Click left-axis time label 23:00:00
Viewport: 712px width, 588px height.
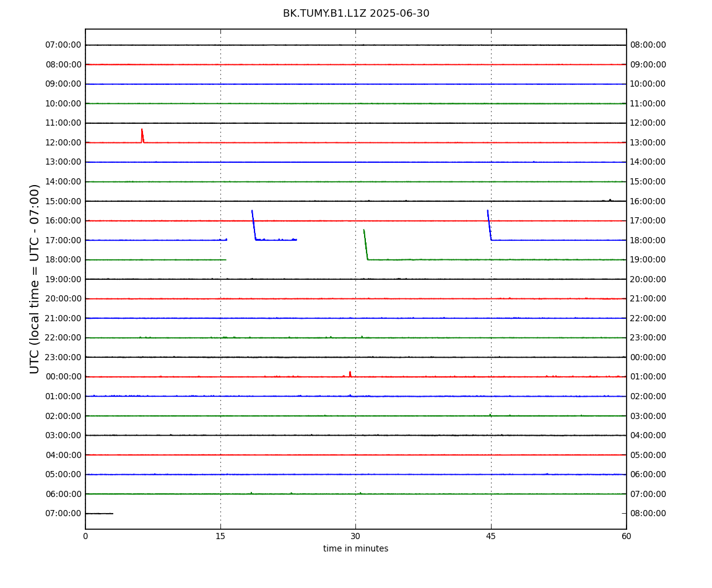[64, 357]
